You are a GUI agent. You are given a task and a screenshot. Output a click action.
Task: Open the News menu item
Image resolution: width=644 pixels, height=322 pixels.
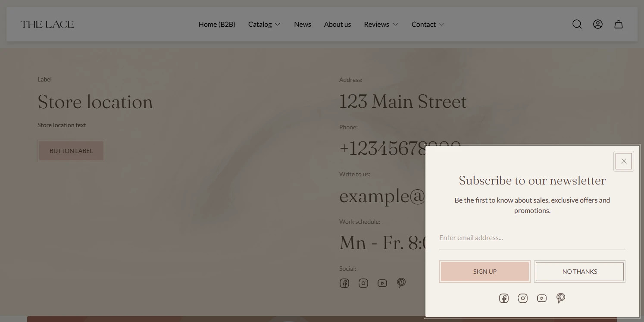[303, 24]
